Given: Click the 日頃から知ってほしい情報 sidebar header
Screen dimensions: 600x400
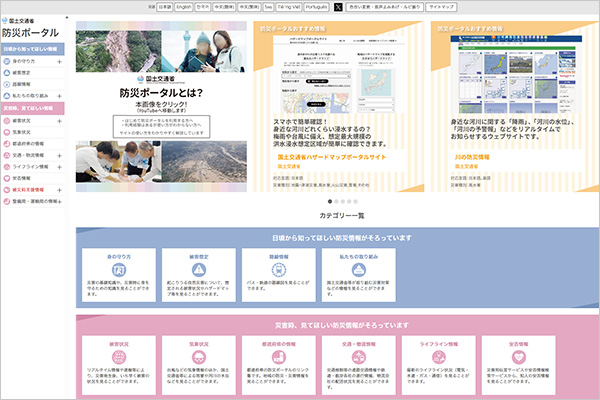Looking at the screenshot, I should pyautogui.click(x=33, y=49).
